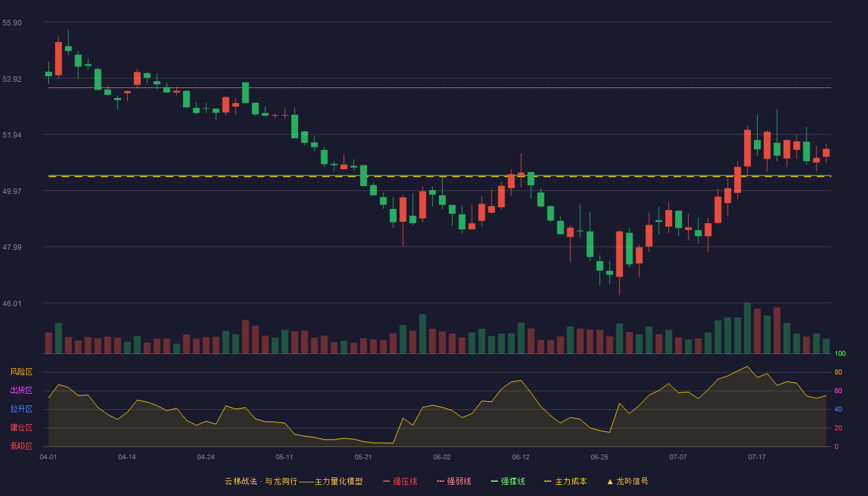Viewport: 868px width, 496px height.
Task: Click the 06-25 date label
Action: 600,457
